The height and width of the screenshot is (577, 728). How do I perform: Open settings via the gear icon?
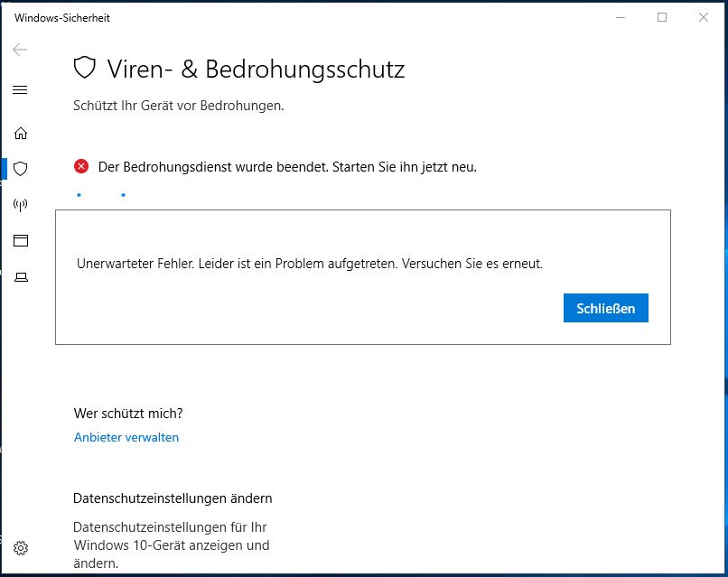21,547
